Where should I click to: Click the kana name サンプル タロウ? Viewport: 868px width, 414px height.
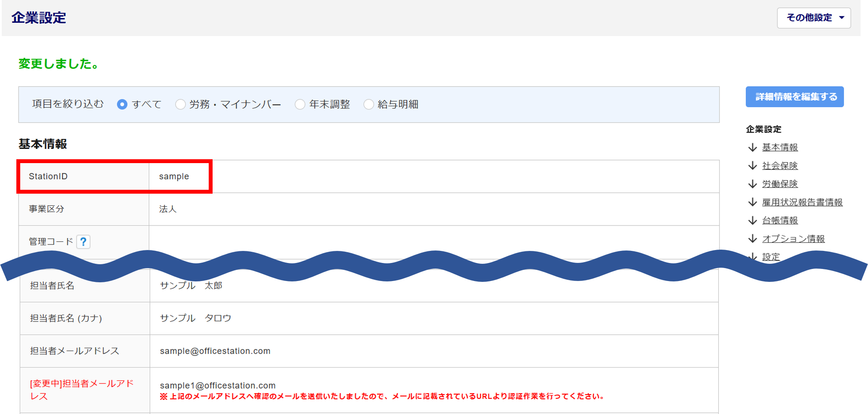pyautogui.click(x=195, y=318)
